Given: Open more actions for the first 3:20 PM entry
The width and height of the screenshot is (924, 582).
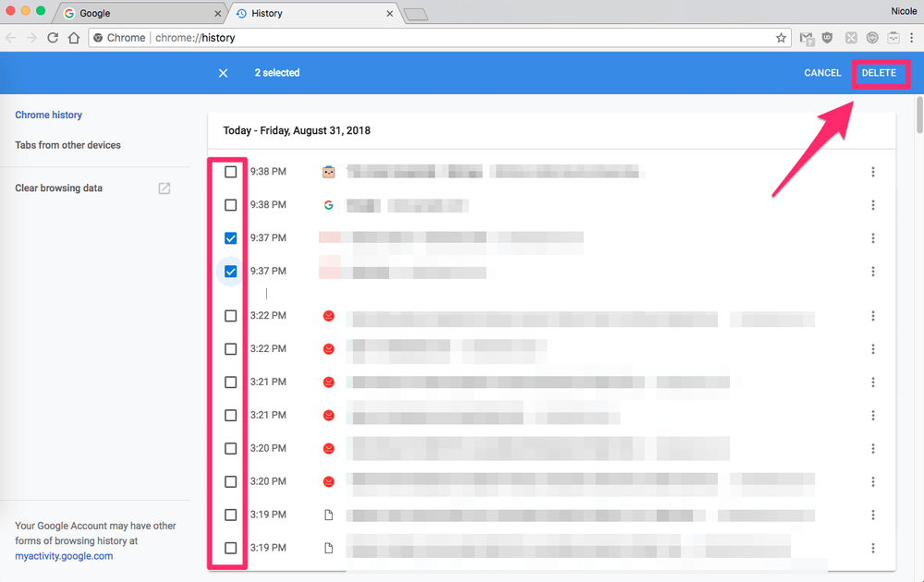Looking at the screenshot, I should pos(873,448).
